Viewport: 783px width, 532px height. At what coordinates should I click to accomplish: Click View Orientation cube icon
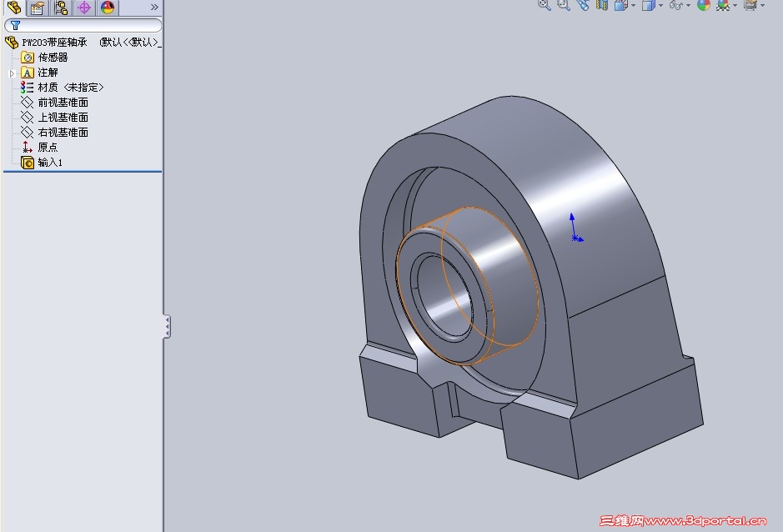coord(620,5)
